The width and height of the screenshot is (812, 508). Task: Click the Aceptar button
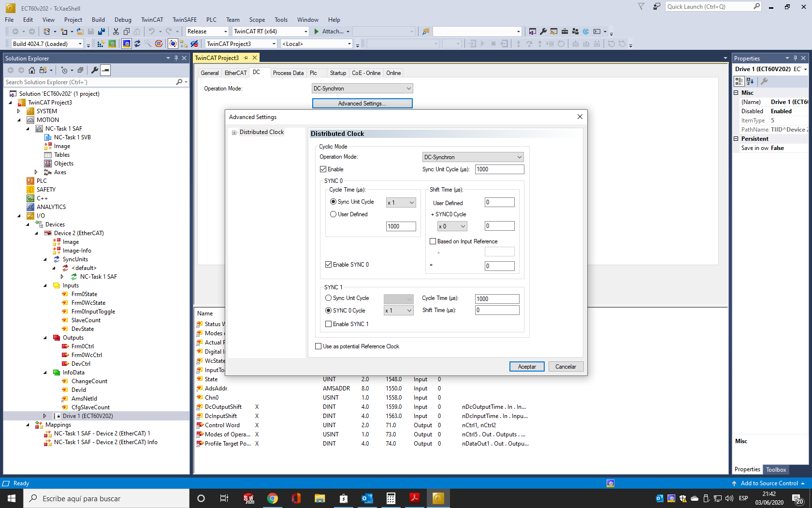click(527, 367)
